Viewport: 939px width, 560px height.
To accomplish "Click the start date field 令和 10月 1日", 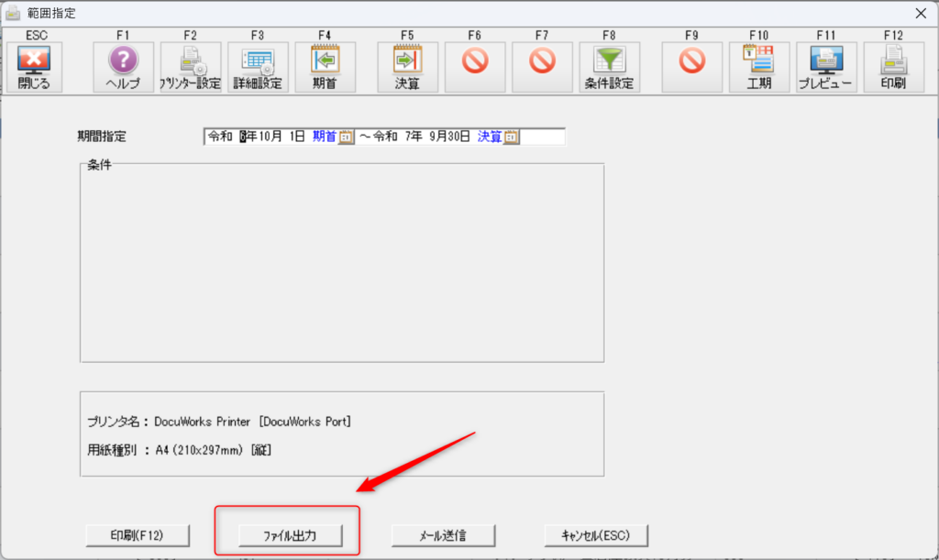I will pyautogui.click(x=257, y=137).
